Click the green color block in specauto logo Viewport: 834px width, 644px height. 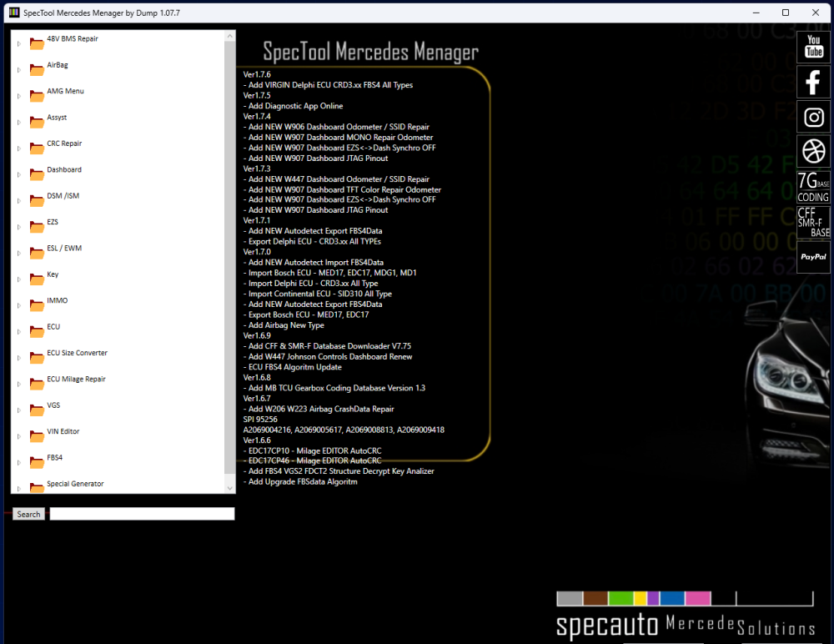(x=620, y=599)
